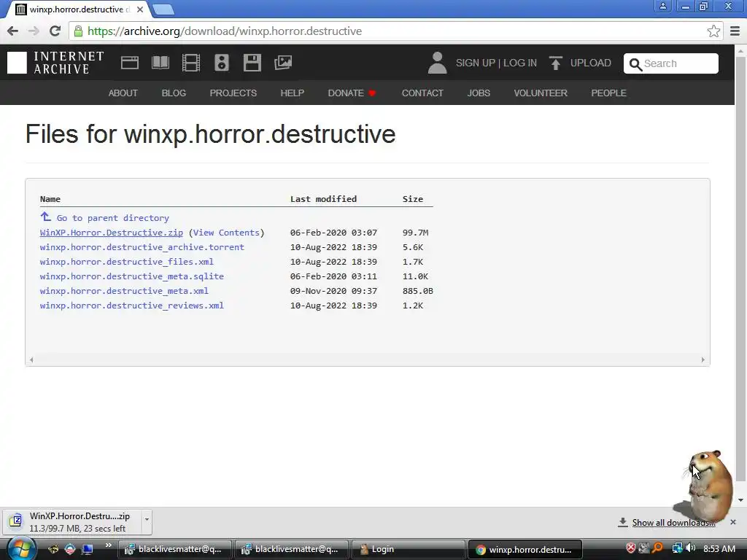Open the CONTACT menu item

(x=422, y=93)
